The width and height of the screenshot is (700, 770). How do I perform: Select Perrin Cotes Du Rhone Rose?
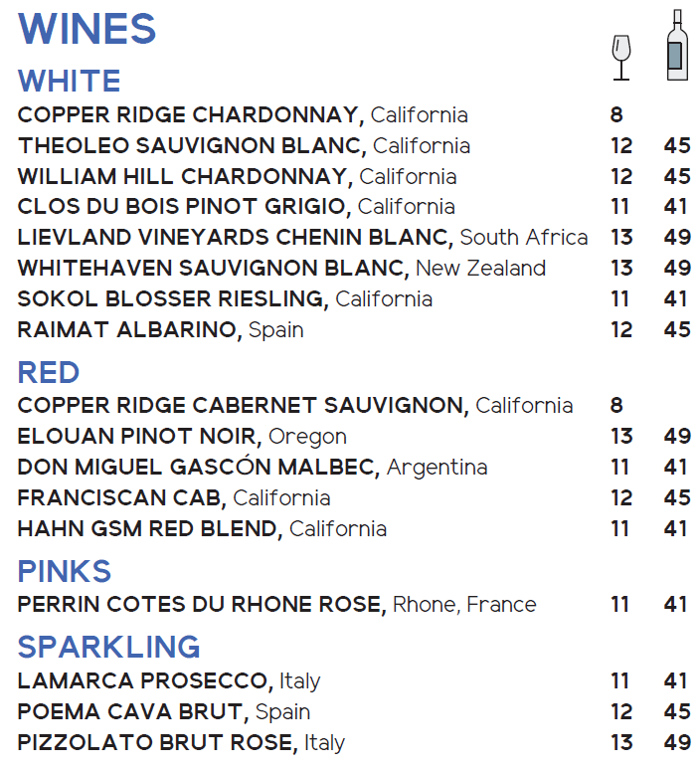click(201, 605)
